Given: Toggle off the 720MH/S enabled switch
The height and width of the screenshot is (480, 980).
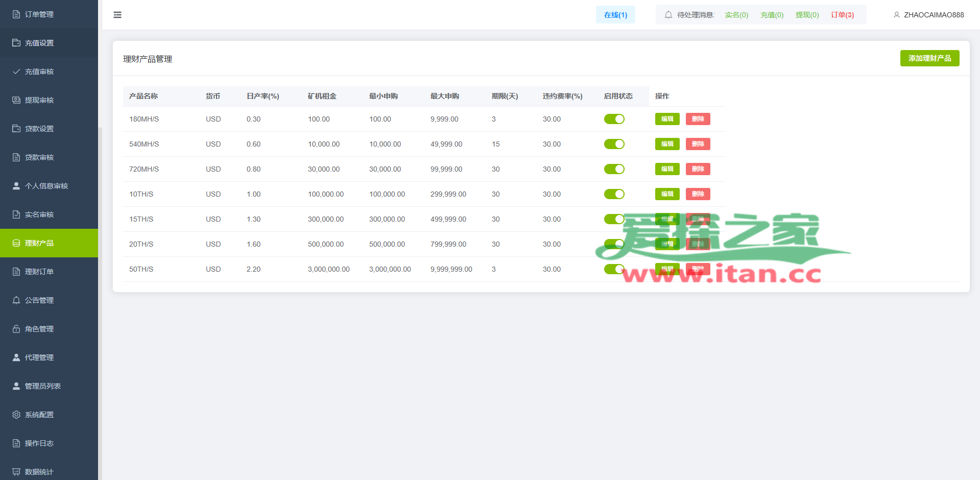Looking at the screenshot, I should point(614,169).
